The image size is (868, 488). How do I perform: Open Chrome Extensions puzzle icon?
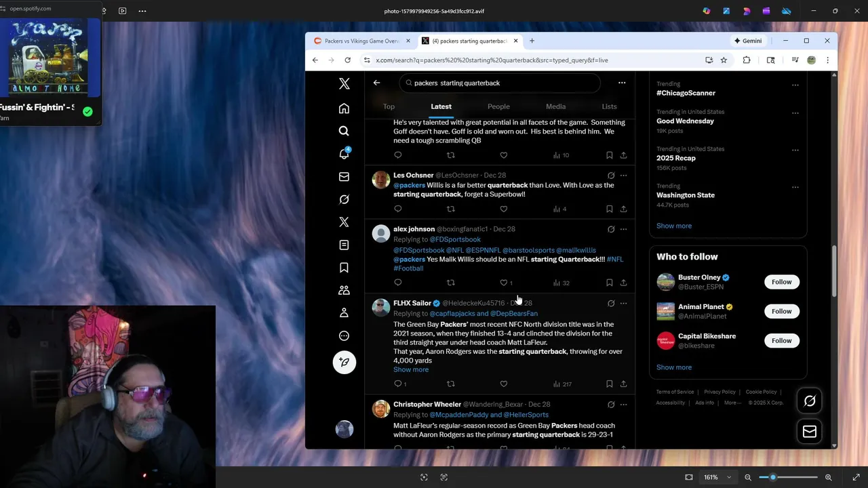point(747,60)
